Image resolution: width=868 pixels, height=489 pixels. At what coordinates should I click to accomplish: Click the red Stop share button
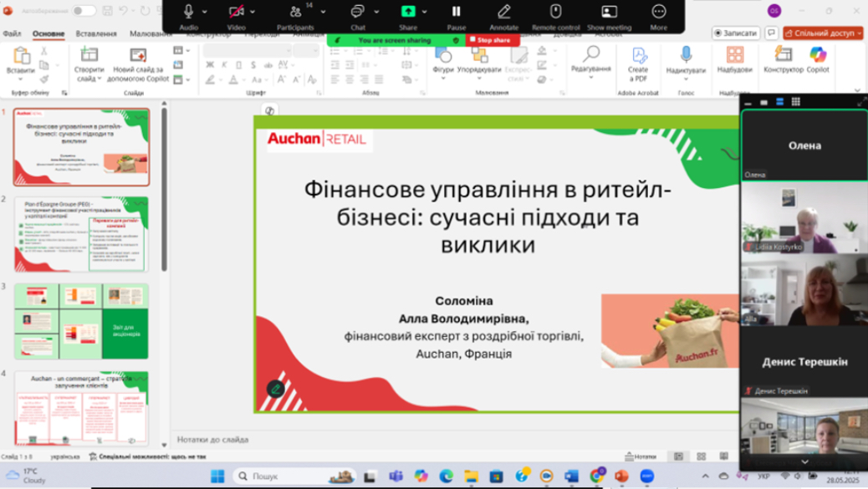493,40
